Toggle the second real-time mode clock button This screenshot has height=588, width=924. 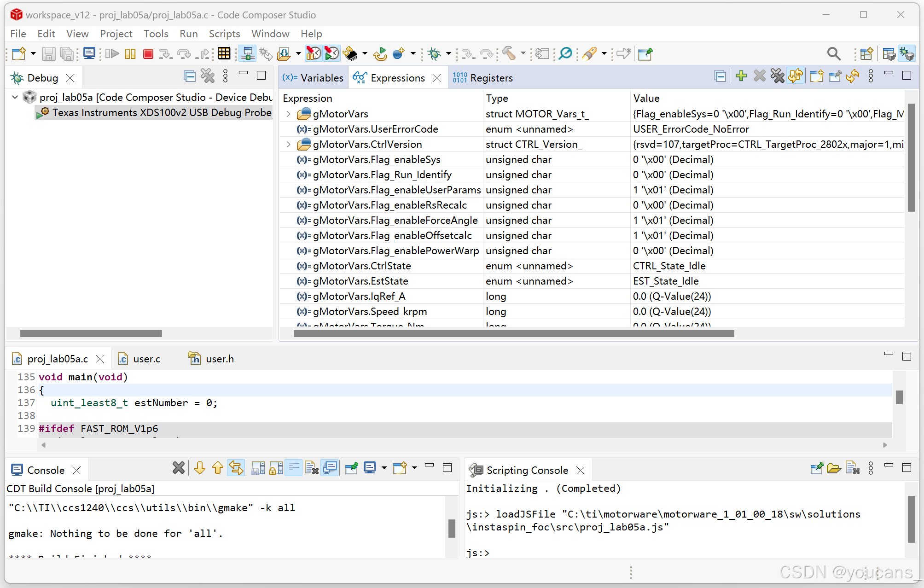pos(331,54)
